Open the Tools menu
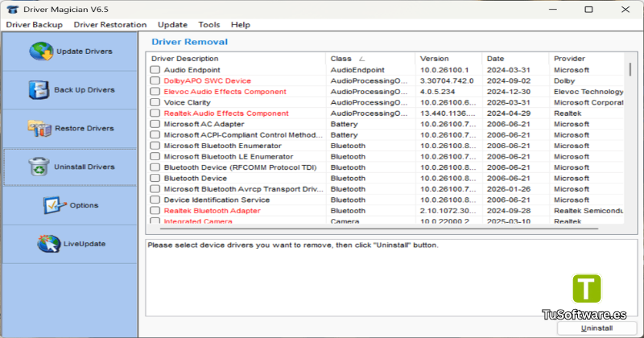This screenshot has height=338, width=644. click(x=209, y=25)
